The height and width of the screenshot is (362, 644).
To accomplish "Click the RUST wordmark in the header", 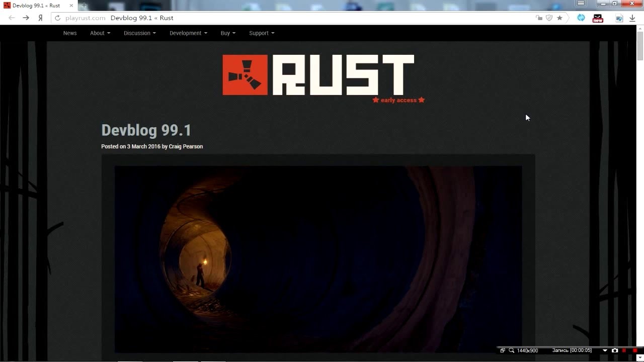I will pos(343,75).
